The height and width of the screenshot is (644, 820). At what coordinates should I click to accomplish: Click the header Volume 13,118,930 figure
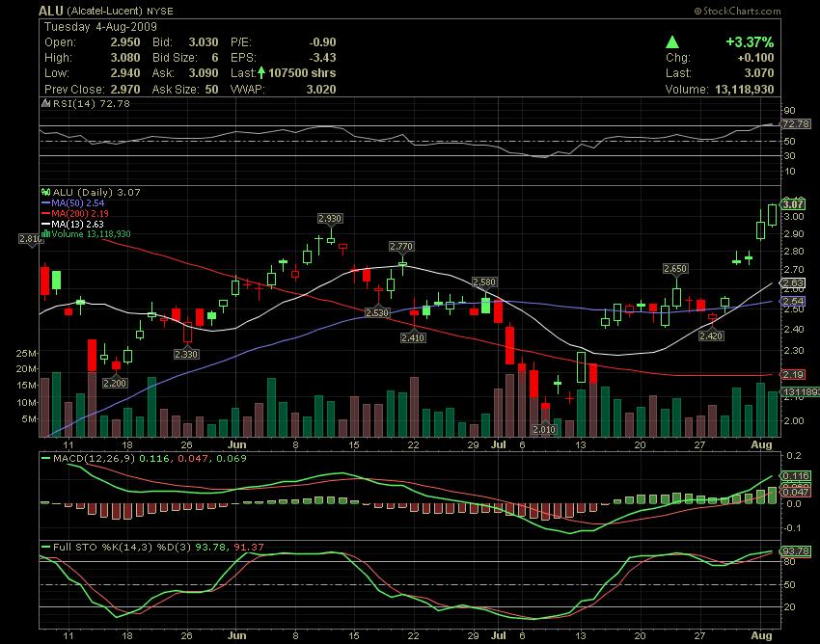744,90
